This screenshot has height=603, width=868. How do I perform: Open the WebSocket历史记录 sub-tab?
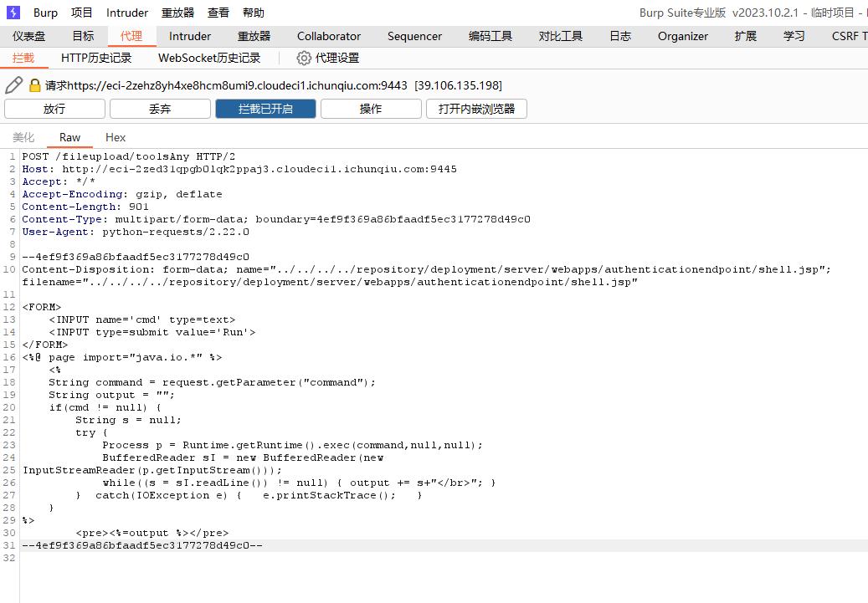[x=209, y=58]
